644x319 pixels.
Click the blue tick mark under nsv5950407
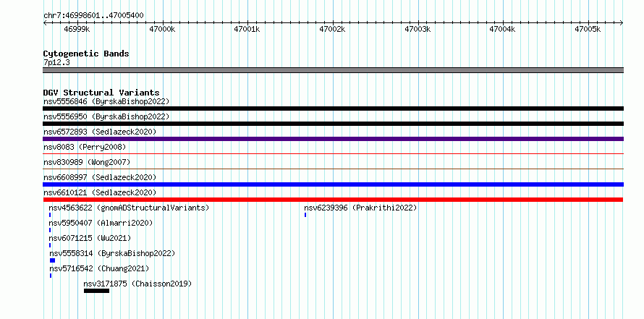(50, 230)
